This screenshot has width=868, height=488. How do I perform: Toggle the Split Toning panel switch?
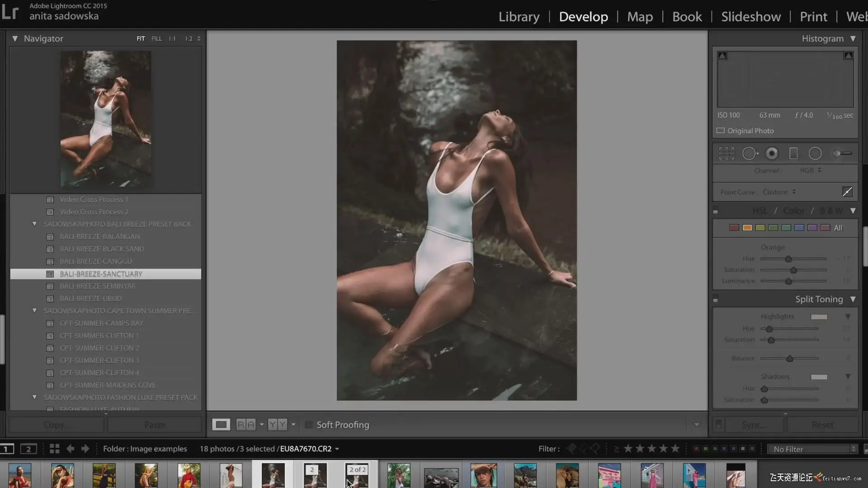point(716,299)
